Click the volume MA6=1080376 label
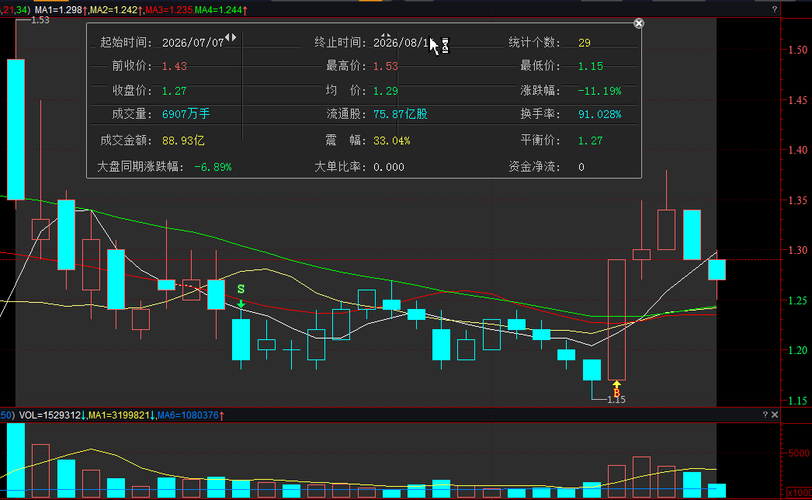The height and width of the screenshot is (500, 812). click(188, 415)
